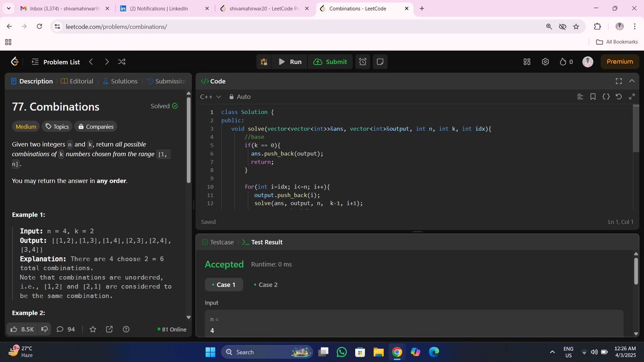Image resolution: width=644 pixels, height=362 pixels.
Task: Show hidden system tray icons chevron
Action: click(552, 352)
